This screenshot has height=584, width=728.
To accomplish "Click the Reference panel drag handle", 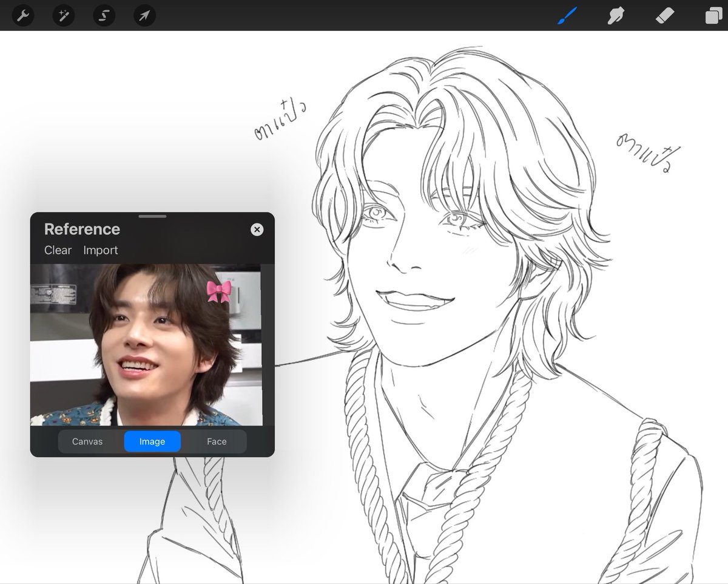I will pos(152,216).
